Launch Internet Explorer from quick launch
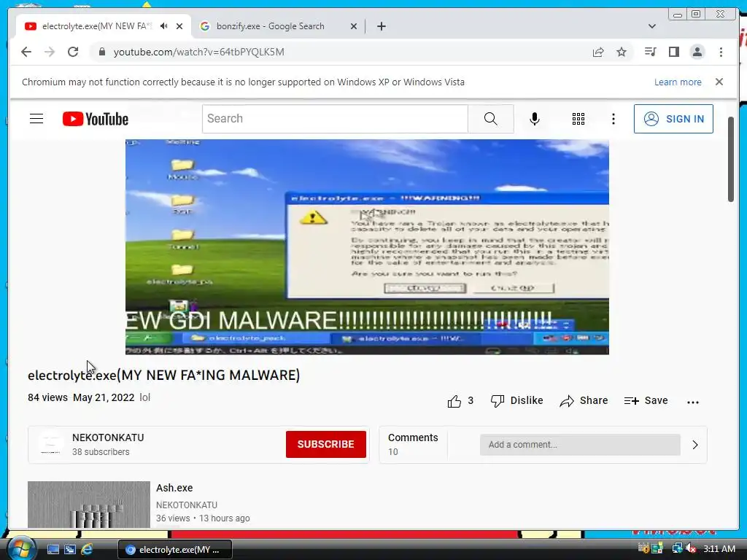 tap(86, 550)
